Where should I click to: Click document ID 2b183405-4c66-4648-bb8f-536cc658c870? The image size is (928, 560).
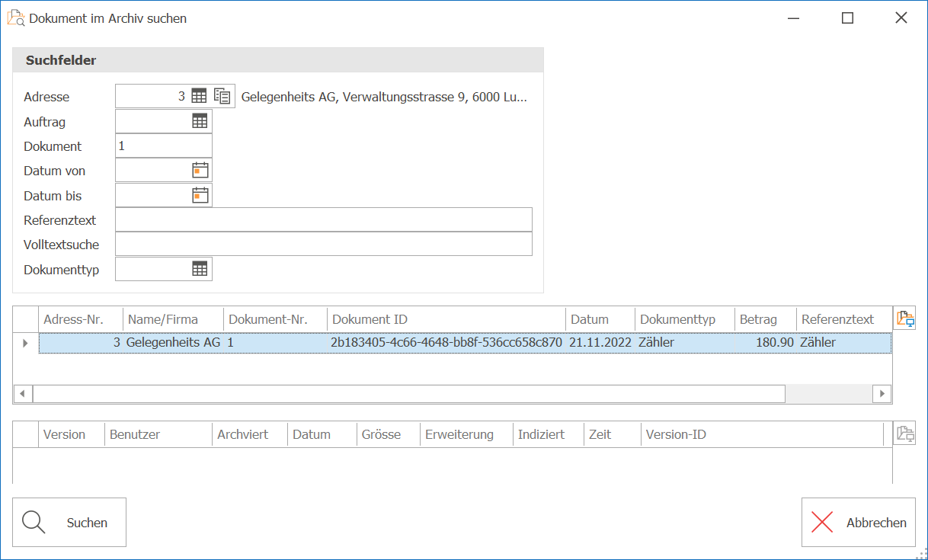(446, 343)
